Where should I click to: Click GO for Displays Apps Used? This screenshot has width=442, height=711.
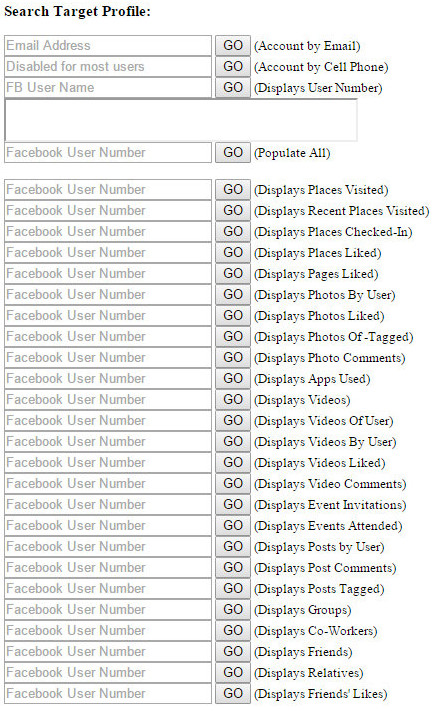[233, 379]
